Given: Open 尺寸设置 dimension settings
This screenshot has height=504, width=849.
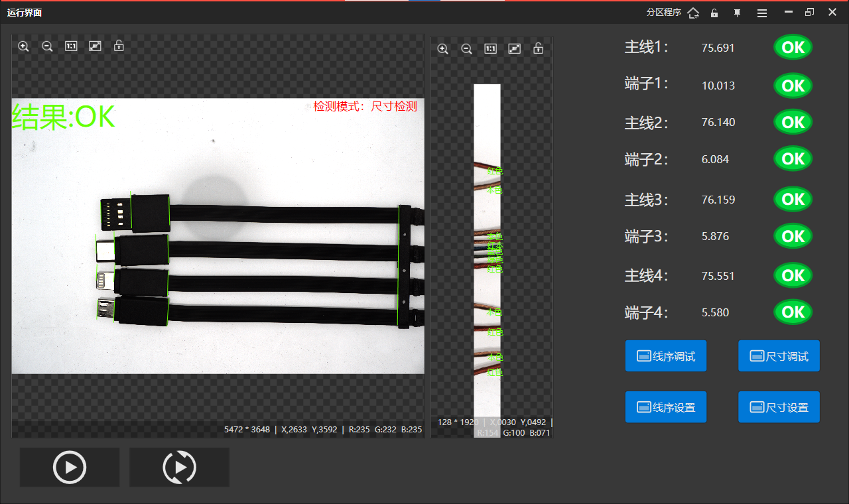Looking at the screenshot, I should [x=779, y=407].
